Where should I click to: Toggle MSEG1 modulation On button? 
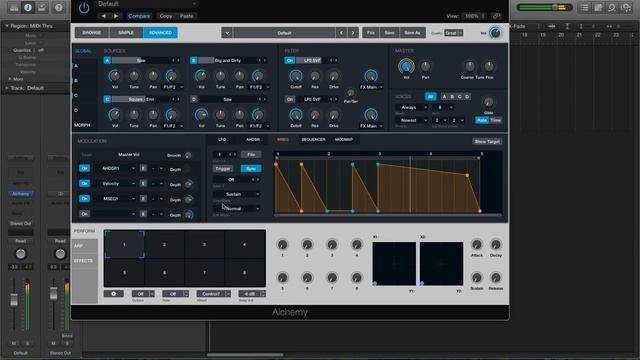point(84,199)
